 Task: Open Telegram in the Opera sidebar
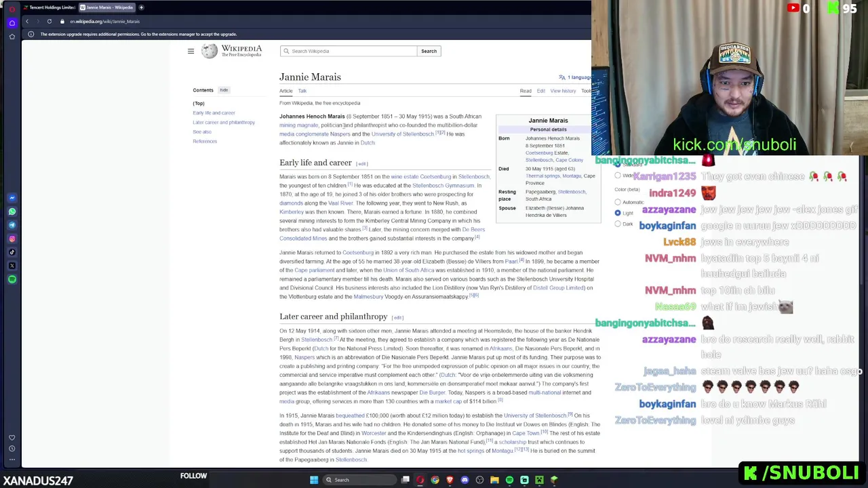(12, 225)
